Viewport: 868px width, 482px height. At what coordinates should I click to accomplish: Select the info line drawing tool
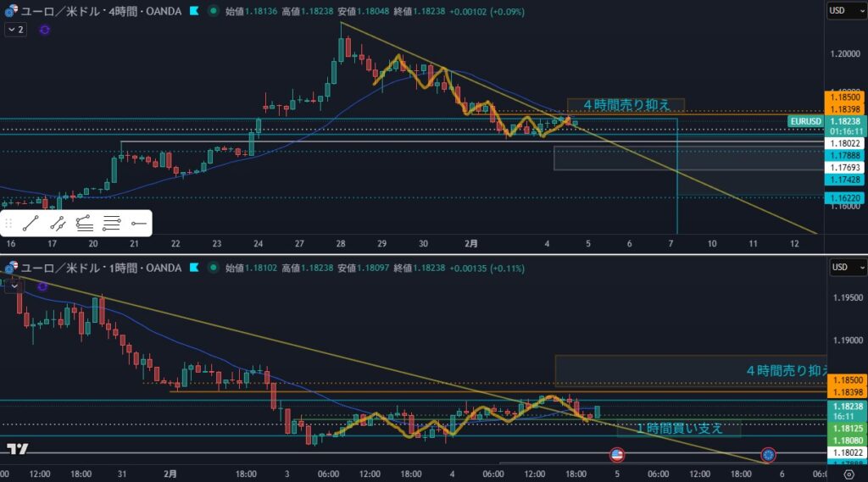click(x=58, y=224)
